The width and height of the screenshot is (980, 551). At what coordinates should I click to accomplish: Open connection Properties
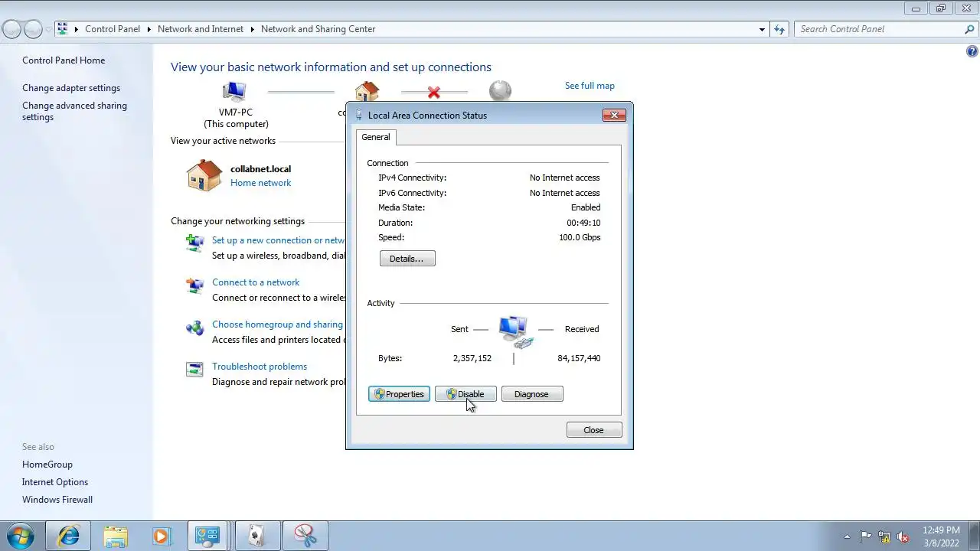pos(399,394)
